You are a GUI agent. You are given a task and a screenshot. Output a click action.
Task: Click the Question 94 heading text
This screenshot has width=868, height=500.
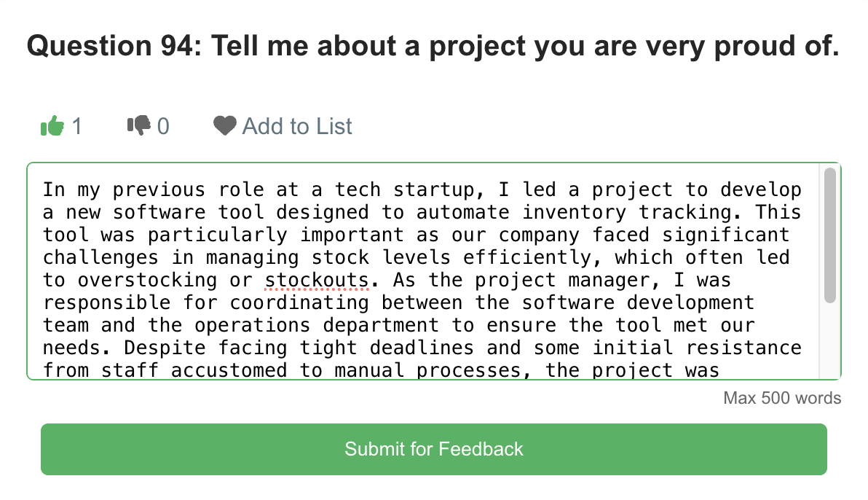coord(433,45)
